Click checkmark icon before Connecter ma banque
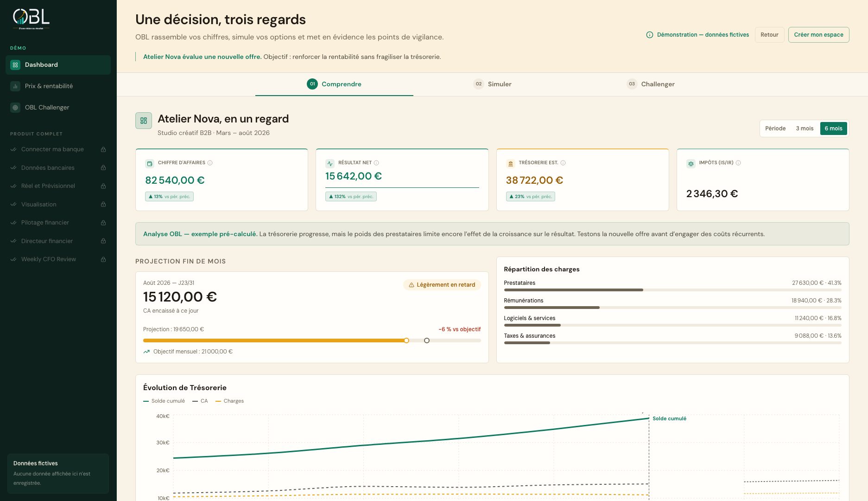Image resolution: width=868 pixels, height=501 pixels. [13, 149]
